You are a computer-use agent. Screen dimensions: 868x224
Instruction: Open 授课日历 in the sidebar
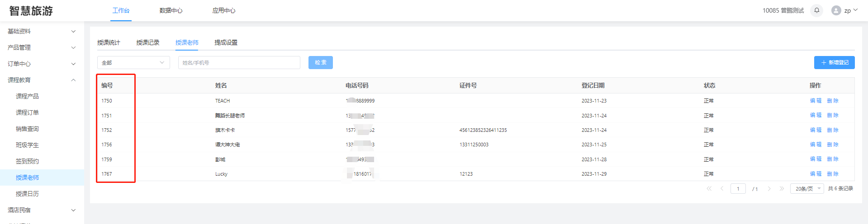27,194
